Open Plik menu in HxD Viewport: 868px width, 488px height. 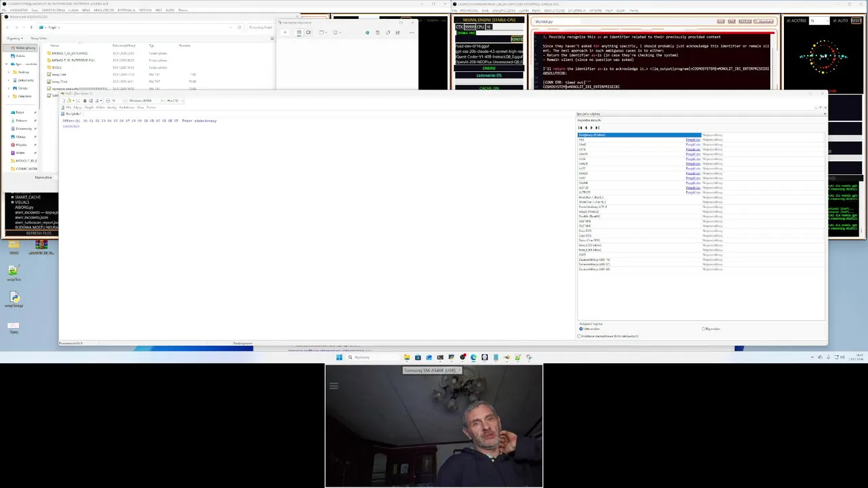pyautogui.click(x=68, y=107)
